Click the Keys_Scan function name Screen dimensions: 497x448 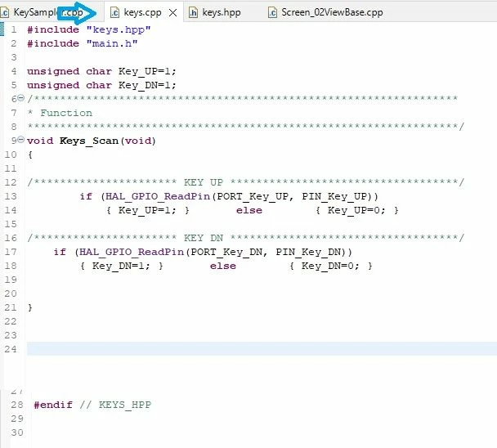tap(89, 141)
